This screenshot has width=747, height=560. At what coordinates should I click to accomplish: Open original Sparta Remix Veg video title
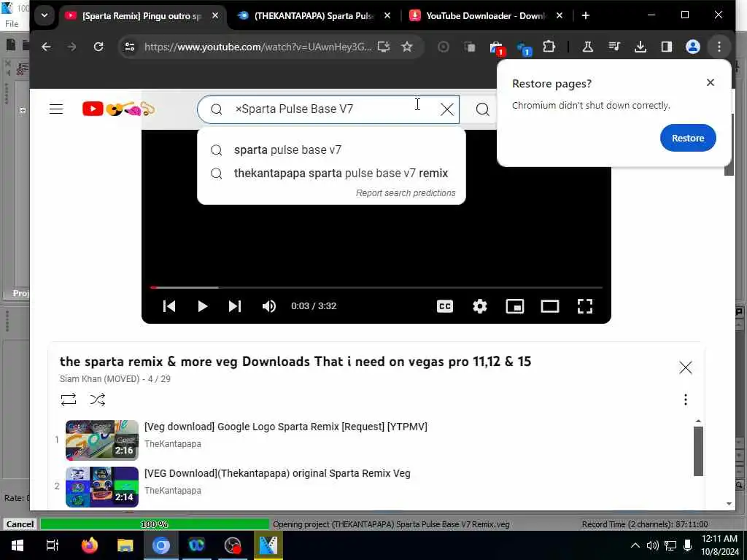point(277,473)
